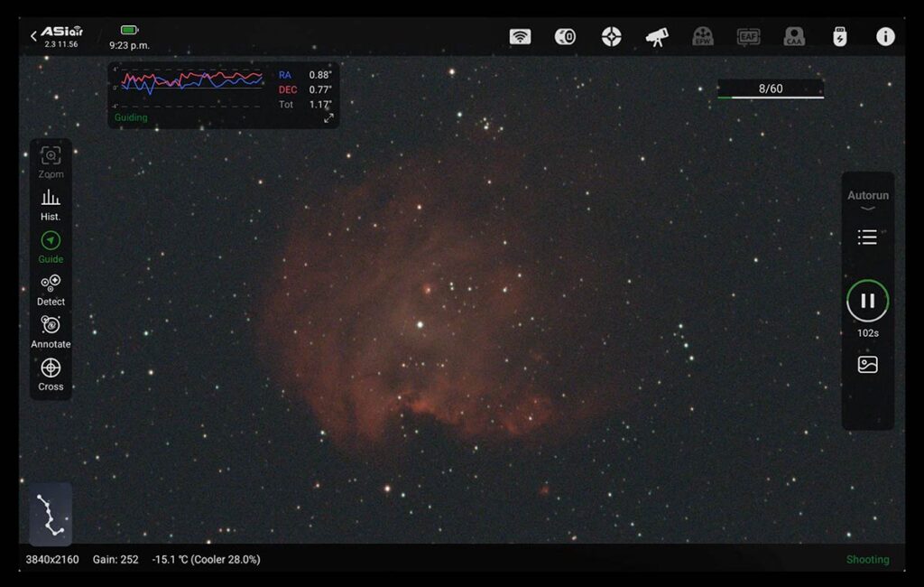Open the shooting plan list
924x587 pixels.
click(x=866, y=238)
